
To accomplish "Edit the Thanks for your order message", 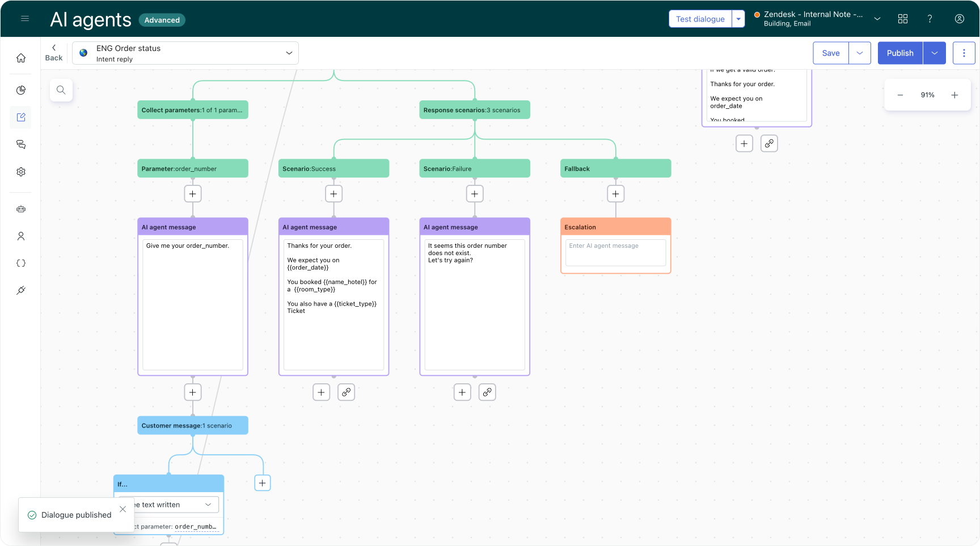I will (333, 305).
